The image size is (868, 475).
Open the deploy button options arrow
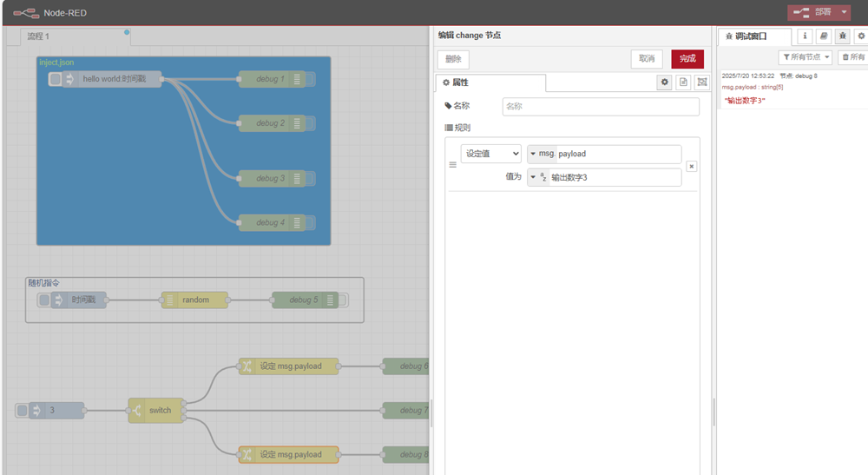click(845, 11)
